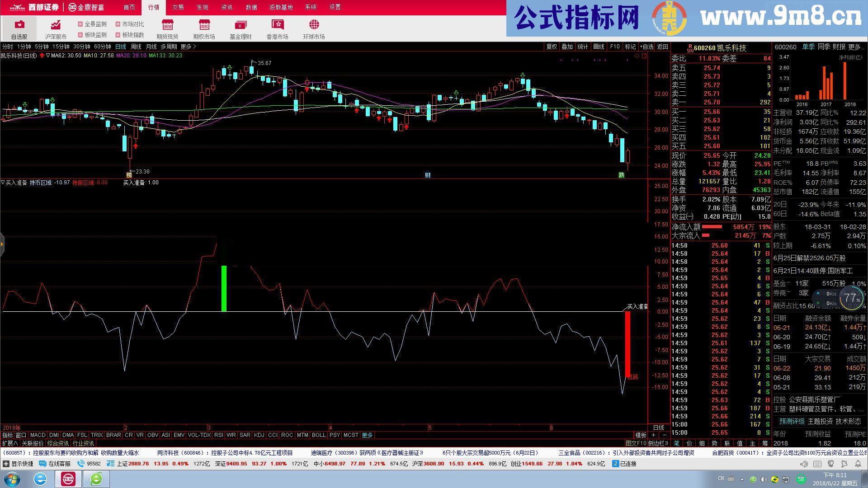The image size is (868, 488).
Task: Open Internet Explorer from the taskbar
Action: 41,479
